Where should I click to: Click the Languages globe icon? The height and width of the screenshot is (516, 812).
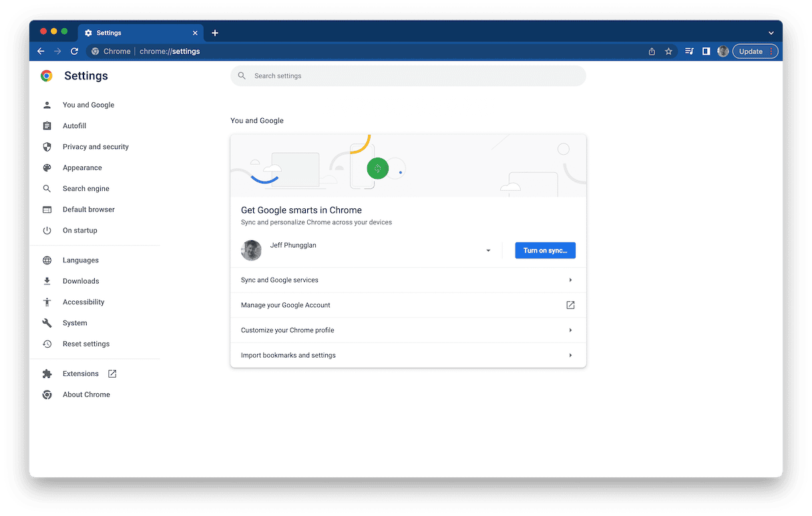(47, 260)
